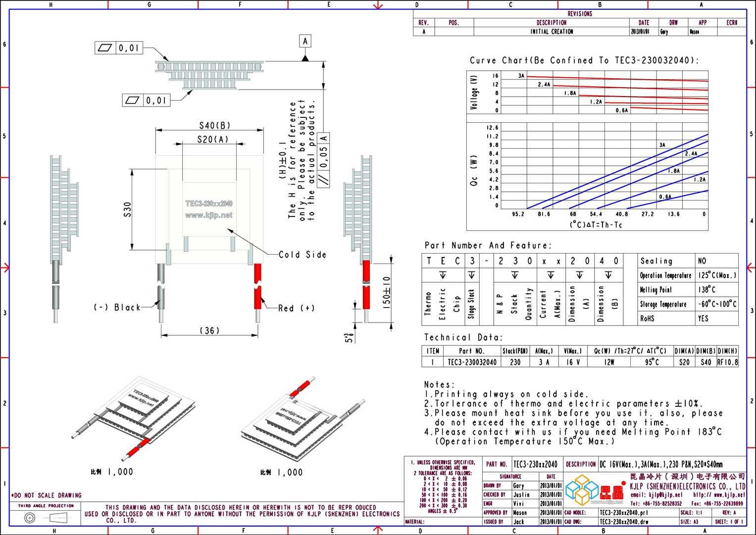Screen dimensions: 756x535
Task: Click the 'TEC3-230xx2040.drw' CAD drawing filename
Action: [x=624, y=522]
